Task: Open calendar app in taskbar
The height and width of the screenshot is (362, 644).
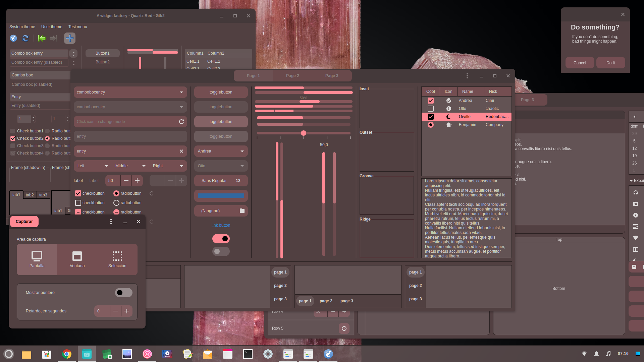Action: [x=228, y=354]
